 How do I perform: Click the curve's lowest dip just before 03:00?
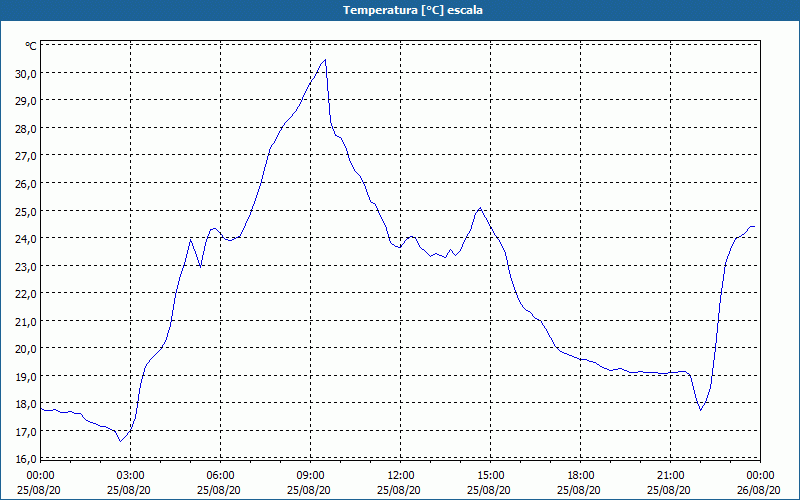[x=120, y=441]
